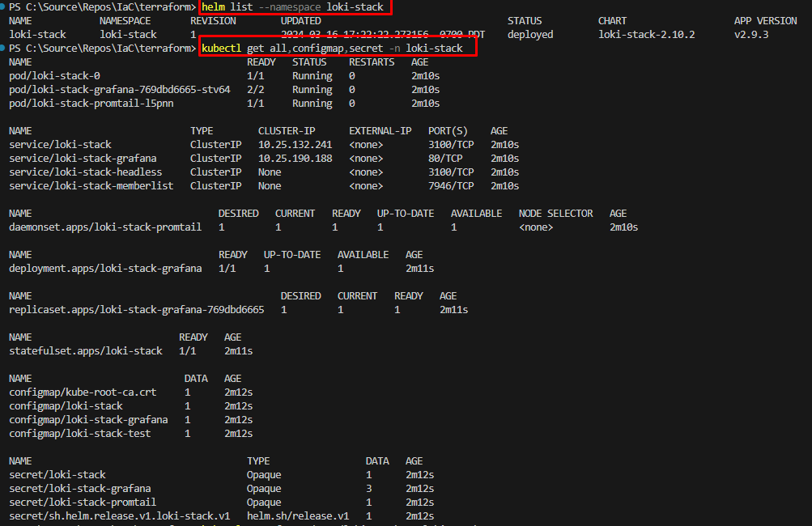812x526 pixels.
Task: Click 'configmap/loki-stack-test'
Action: pyautogui.click(x=80, y=433)
